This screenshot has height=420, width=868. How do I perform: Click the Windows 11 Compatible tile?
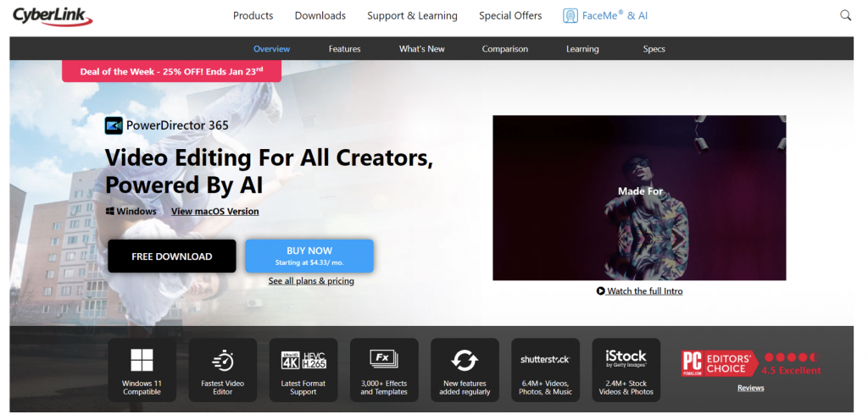tap(142, 370)
